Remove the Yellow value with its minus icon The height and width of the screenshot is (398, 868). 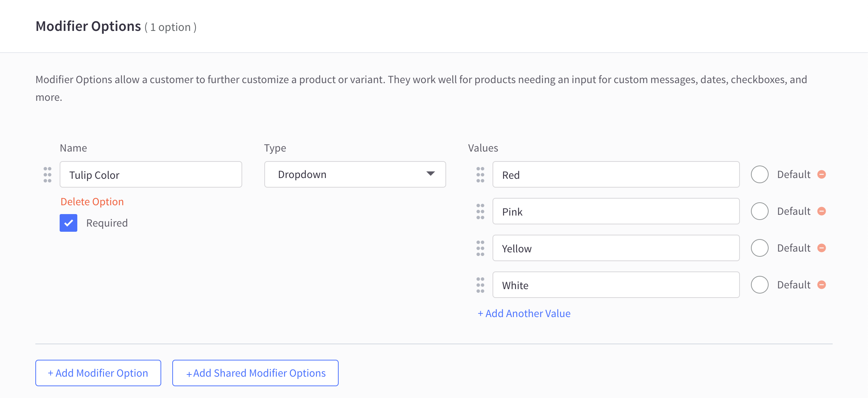(x=822, y=248)
